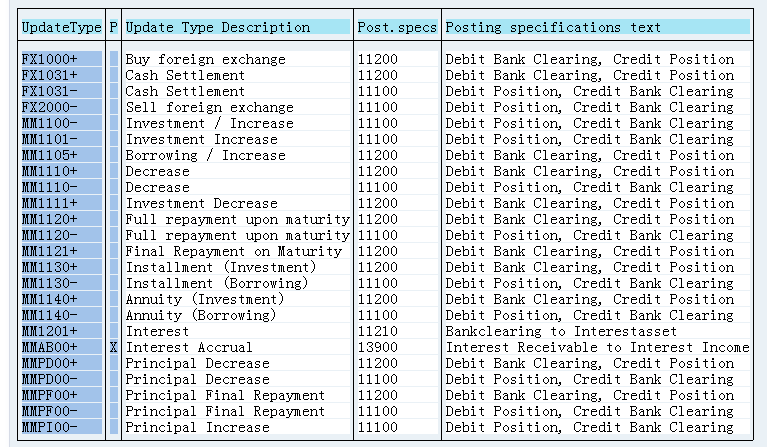Click the X flag in the MMAB00+ row
767x447 pixels.
pyautogui.click(x=113, y=347)
